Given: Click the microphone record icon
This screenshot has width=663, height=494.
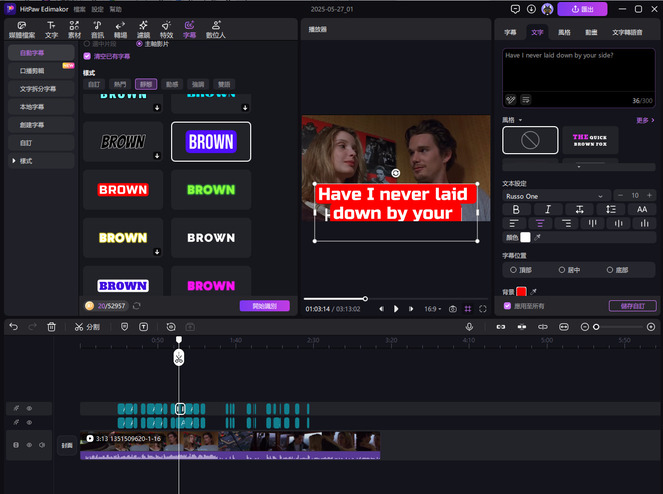Looking at the screenshot, I should (x=469, y=327).
